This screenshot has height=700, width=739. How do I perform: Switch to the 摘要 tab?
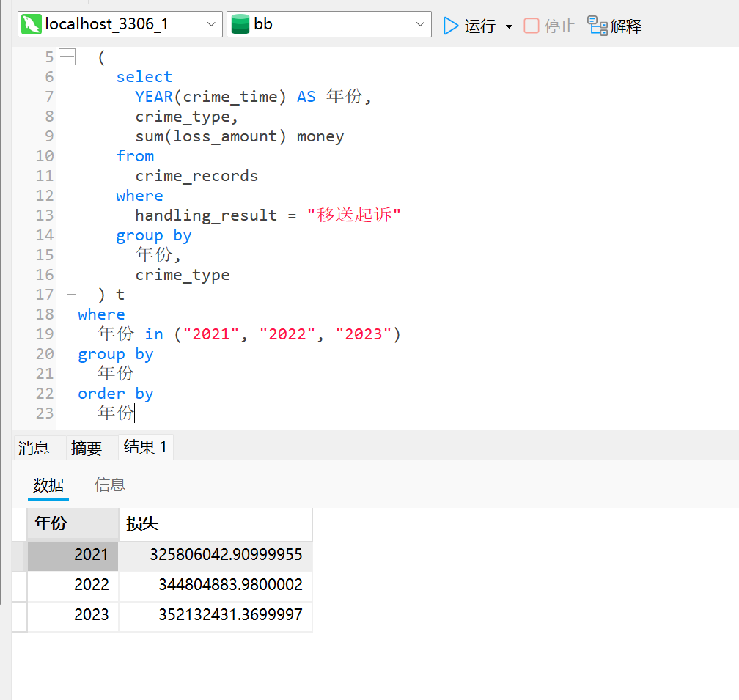tap(85, 448)
